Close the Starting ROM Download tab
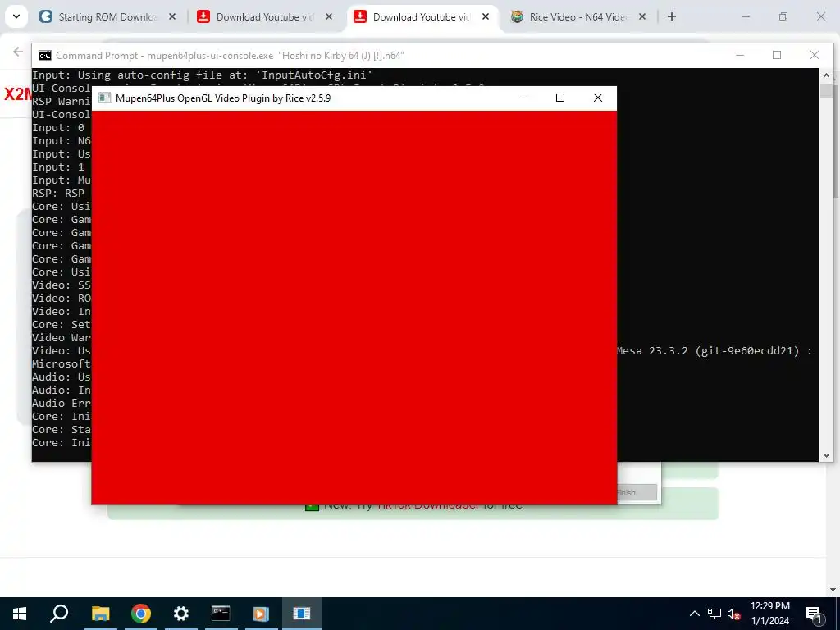 pyautogui.click(x=172, y=16)
